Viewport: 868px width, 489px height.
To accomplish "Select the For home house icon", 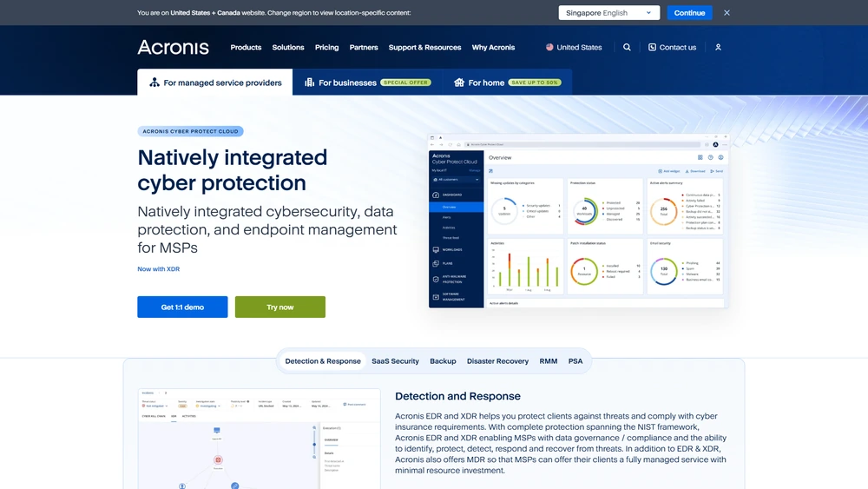I will point(459,82).
